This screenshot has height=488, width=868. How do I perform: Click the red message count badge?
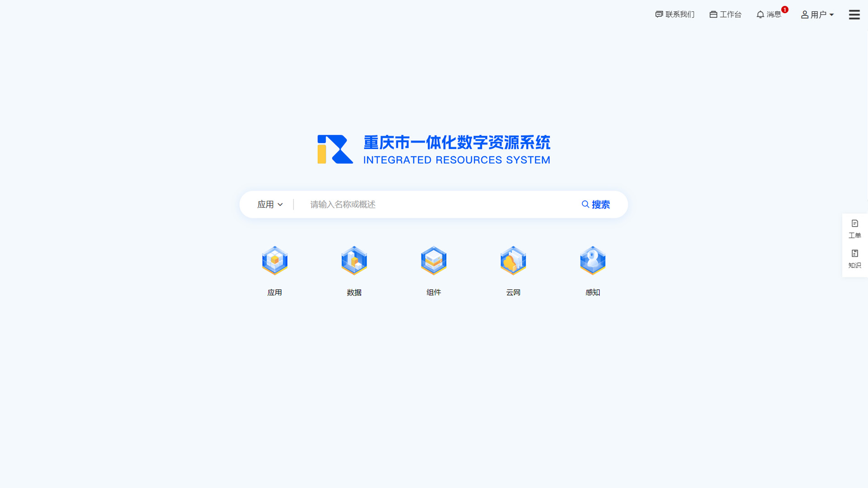pos(785,9)
